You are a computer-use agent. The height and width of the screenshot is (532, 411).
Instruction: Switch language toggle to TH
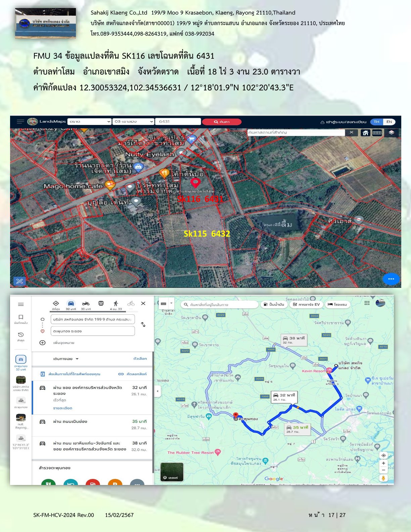point(376,122)
